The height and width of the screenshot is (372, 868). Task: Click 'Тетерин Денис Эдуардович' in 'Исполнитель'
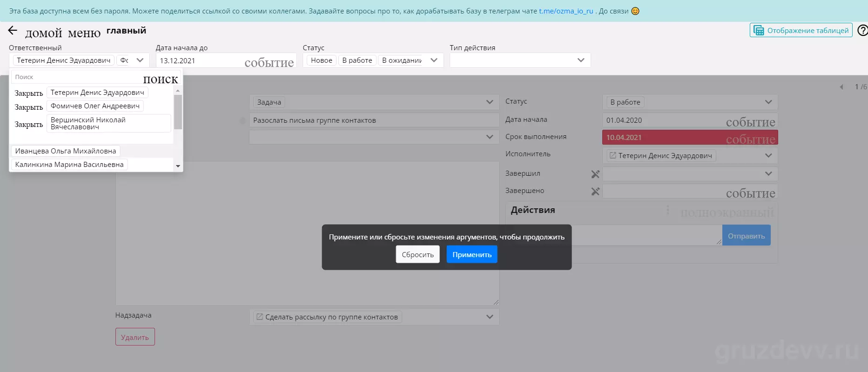(x=665, y=156)
